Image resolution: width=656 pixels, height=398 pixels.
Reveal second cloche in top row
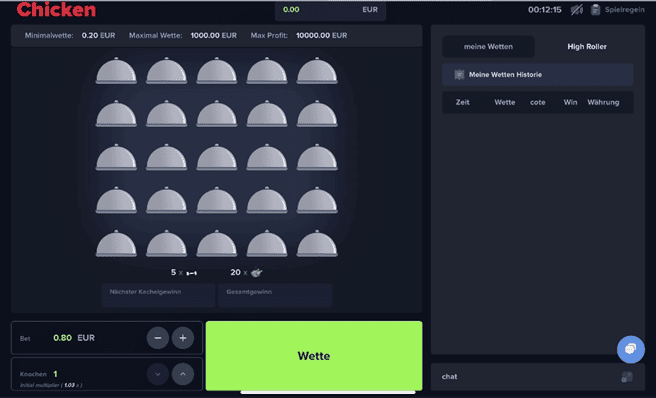167,71
